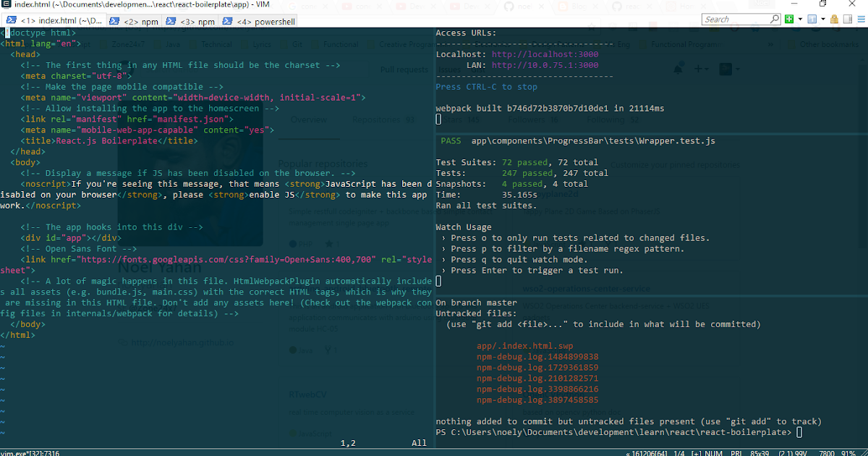The height and width of the screenshot is (456, 868).
Task: Open the dropdown beside the blue window icon
Action: tap(823, 19)
